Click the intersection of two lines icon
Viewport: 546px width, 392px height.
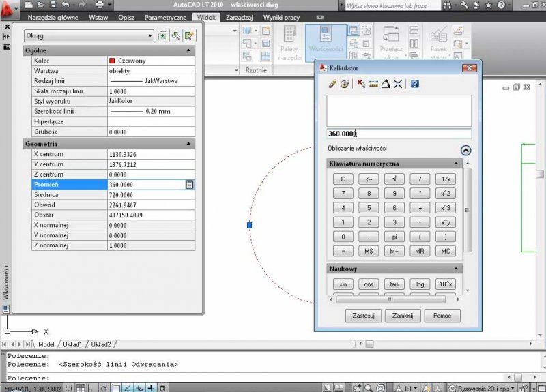(x=398, y=84)
